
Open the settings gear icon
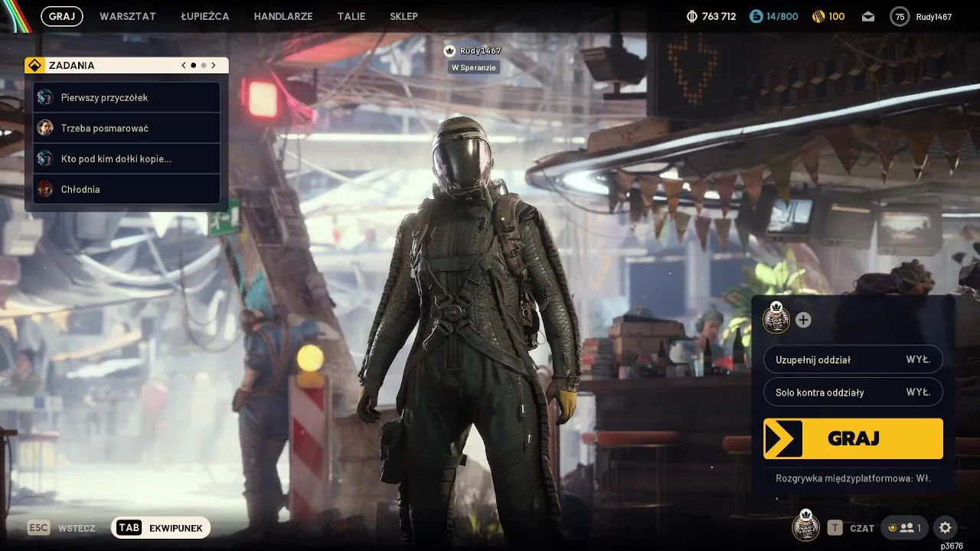click(945, 528)
